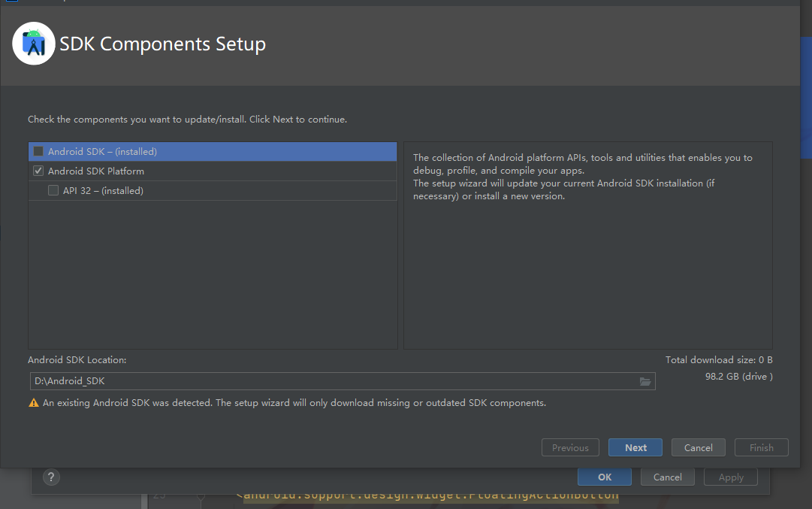Click FloatingActionButton code line in editor behind
The image size is (812, 509).
coord(427,496)
